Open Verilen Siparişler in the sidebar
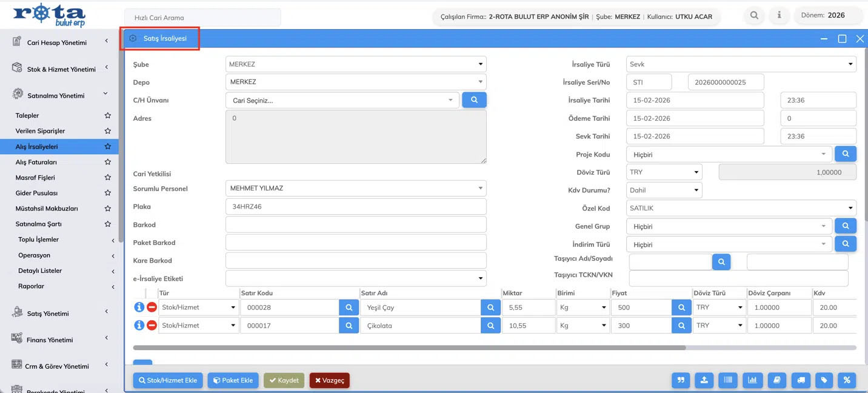868x393 pixels. (x=40, y=131)
